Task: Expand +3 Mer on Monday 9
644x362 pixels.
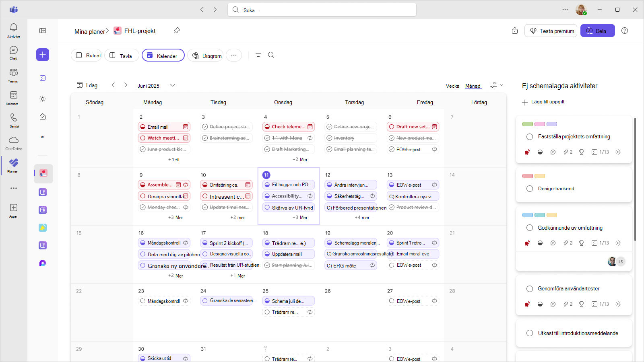Action: tap(175, 218)
